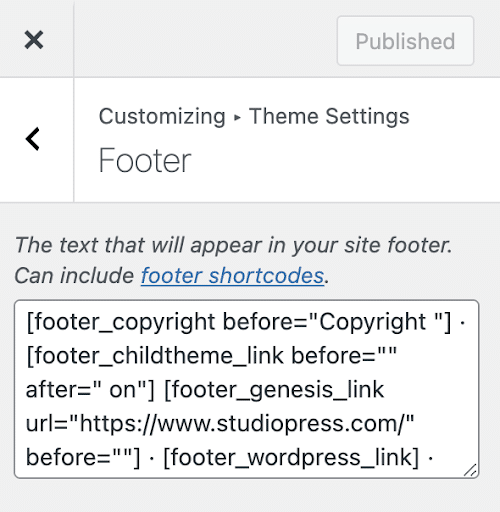The width and height of the screenshot is (500, 512).
Task: Grab the textarea resize handle corner
Action: click(470, 470)
